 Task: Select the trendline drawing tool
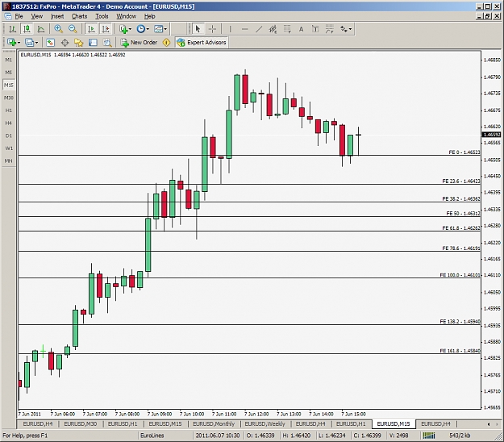coord(259,29)
